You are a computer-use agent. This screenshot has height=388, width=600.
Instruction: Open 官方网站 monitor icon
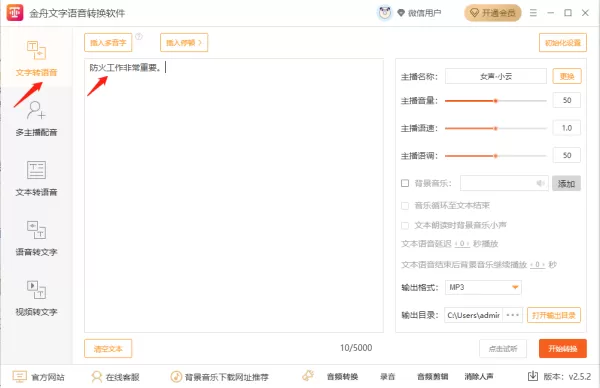pyautogui.click(x=20, y=377)
